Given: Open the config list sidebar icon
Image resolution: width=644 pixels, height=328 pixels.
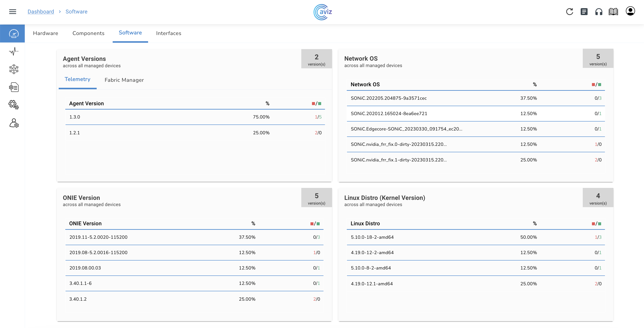Looking at the screenshot, I should [x=14, y=87].
